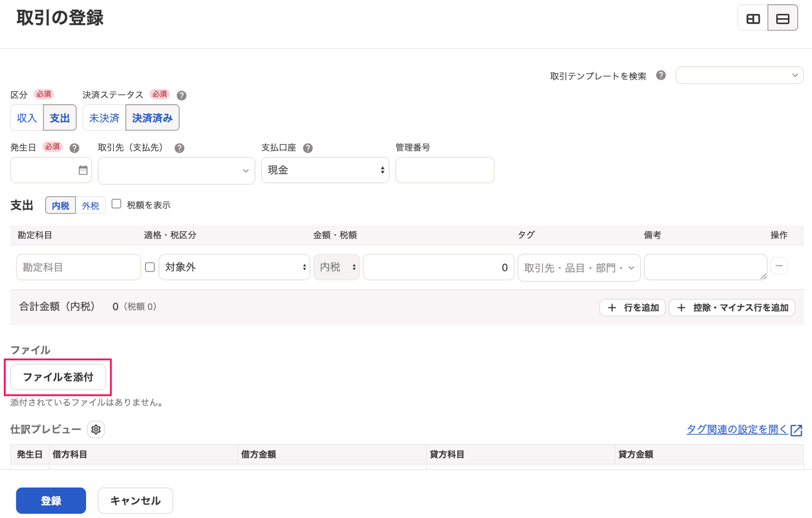
Task: Switch to split two-column layout icon
Action: tap(753, 18)
